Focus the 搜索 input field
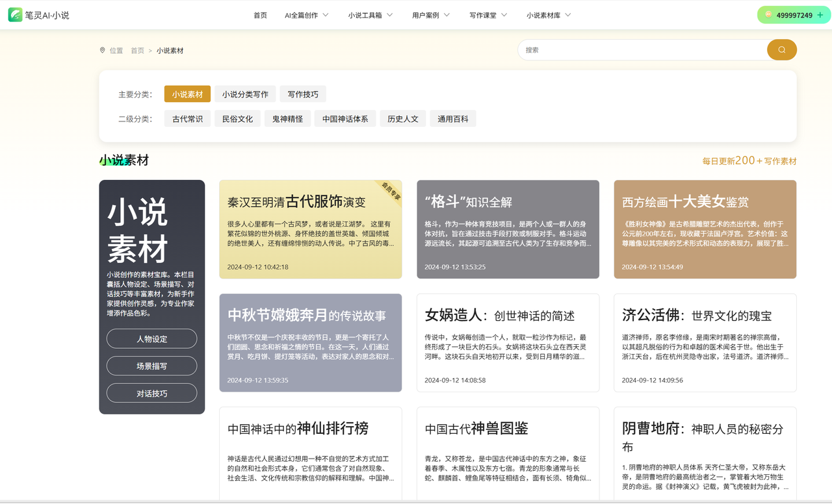832x504 pixels. pos(642,50)
